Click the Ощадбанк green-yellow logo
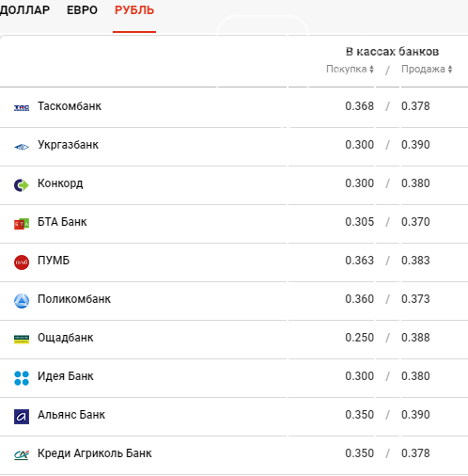 tap(22, 340)
